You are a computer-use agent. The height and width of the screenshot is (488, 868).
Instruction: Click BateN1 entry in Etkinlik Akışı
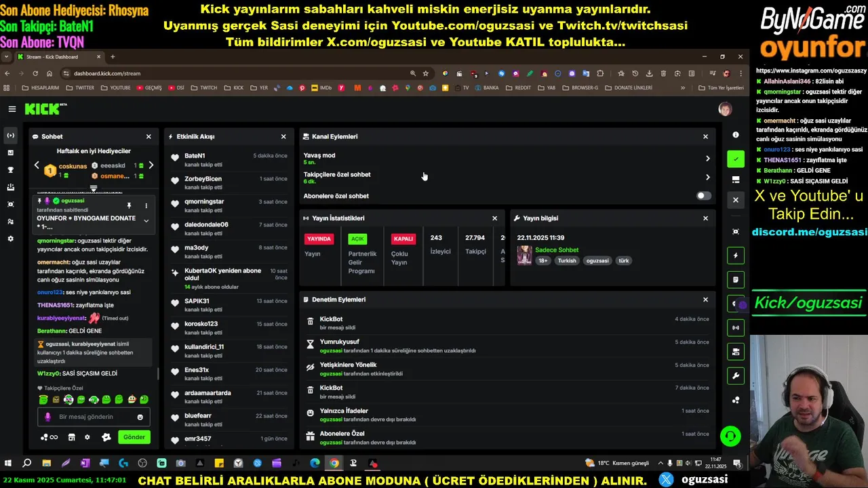229,160
